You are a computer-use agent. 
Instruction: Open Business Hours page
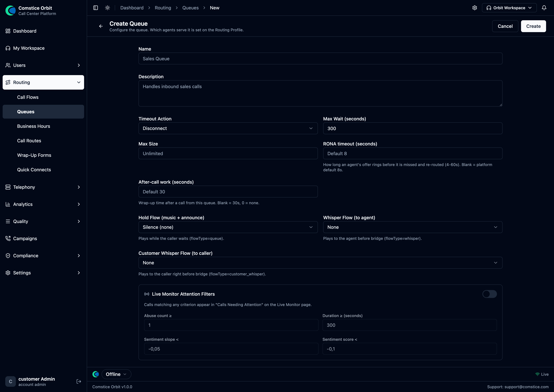(x=43, y=126)
